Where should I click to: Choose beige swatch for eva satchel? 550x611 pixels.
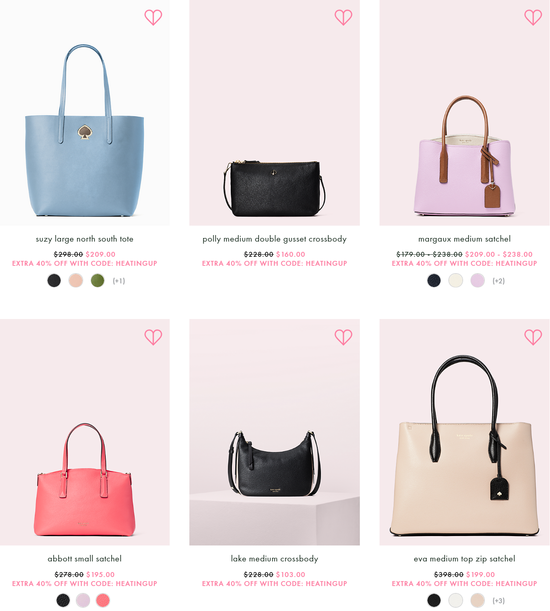477,600
